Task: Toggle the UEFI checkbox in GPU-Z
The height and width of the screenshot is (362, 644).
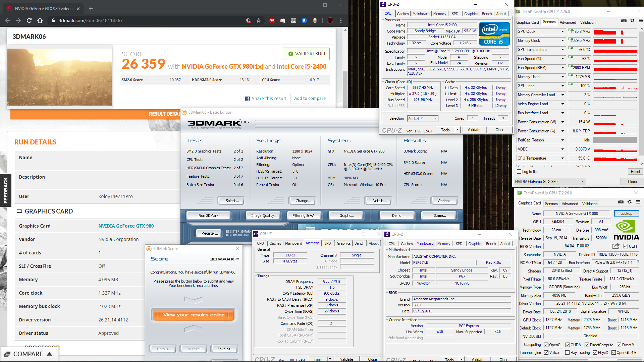Action: click(x=626, y=246)
